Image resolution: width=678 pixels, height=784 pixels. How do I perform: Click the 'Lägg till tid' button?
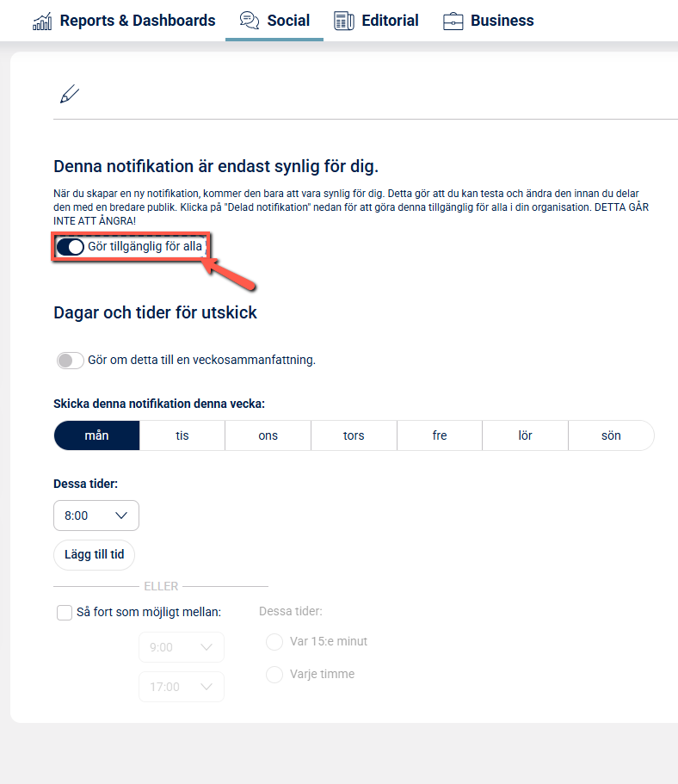[x=95, y=555]
